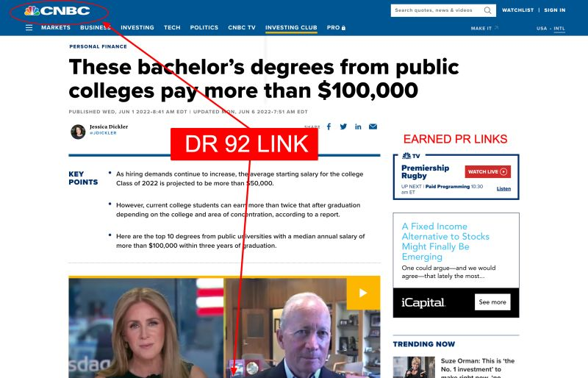Viewport: 588px width, 378px height.
Task: Click Jessica Dickler's author avatar
Action: (x=78, y=132)
